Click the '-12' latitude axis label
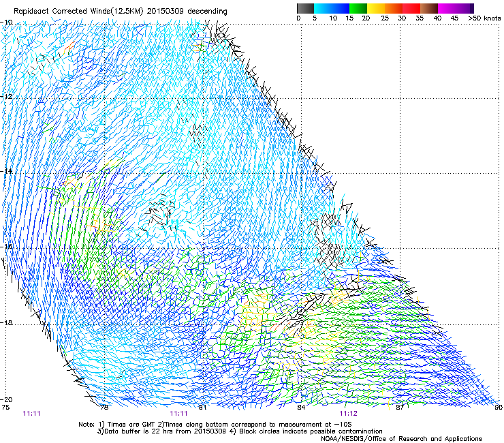Image resolution: width=504 pixels, height=443 pixels. tap(6, 97)
